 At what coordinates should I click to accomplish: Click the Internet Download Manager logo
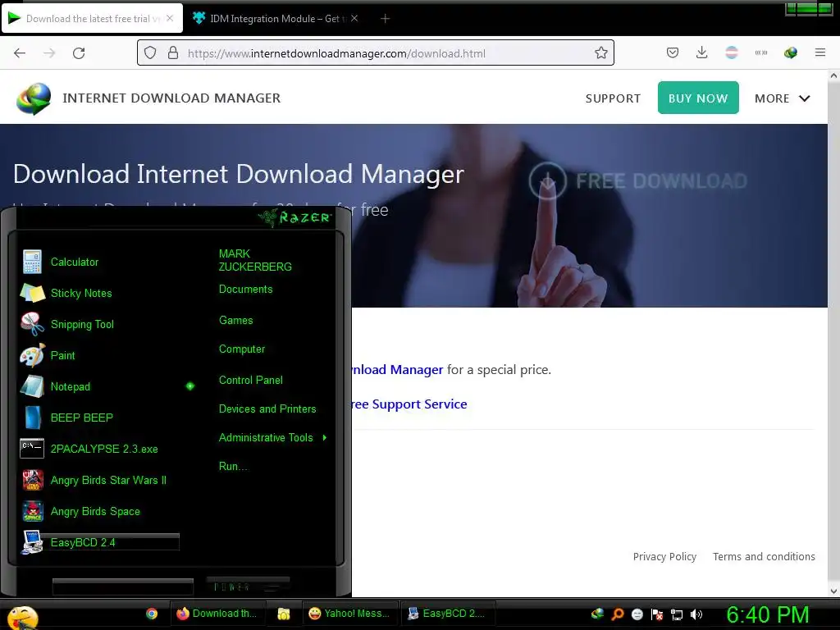(x=34, y=98)
